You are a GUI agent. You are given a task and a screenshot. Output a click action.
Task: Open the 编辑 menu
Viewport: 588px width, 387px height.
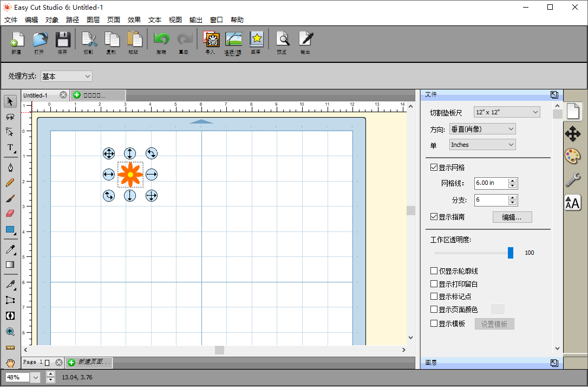pos(31,20)
